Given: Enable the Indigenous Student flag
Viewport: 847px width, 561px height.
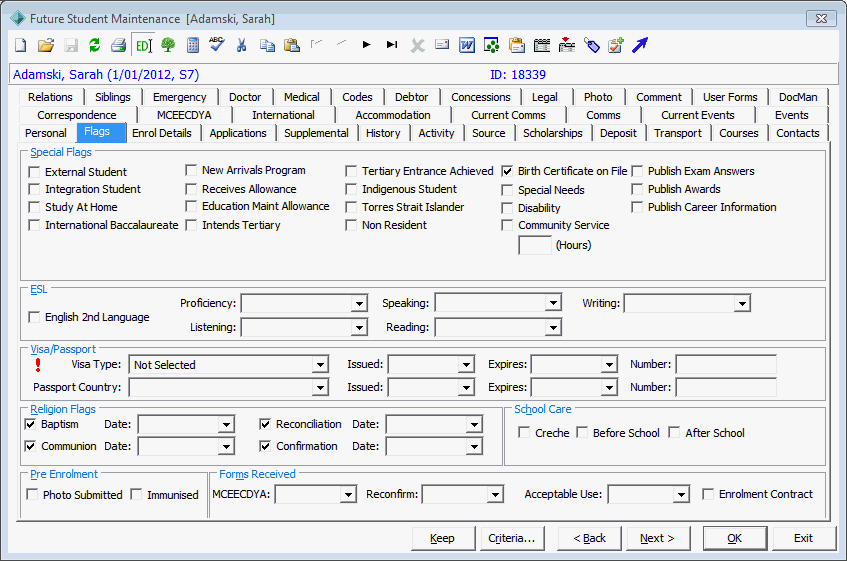Looking at the screenshot, I should [x=351, y=189].
